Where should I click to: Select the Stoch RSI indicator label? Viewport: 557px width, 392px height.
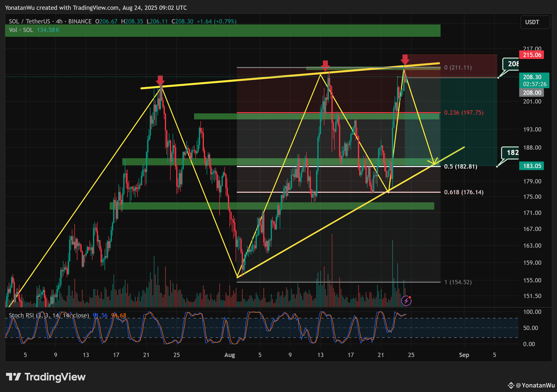click(49, 315)
